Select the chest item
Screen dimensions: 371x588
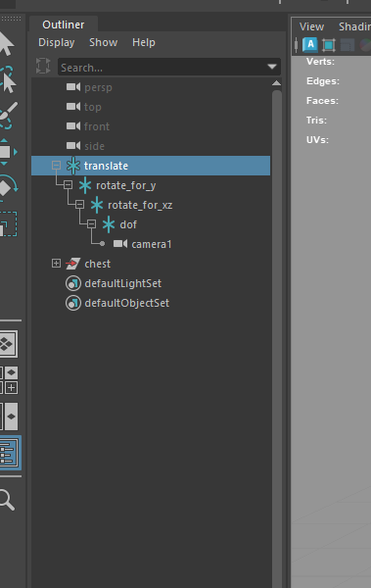pos(151,264)
